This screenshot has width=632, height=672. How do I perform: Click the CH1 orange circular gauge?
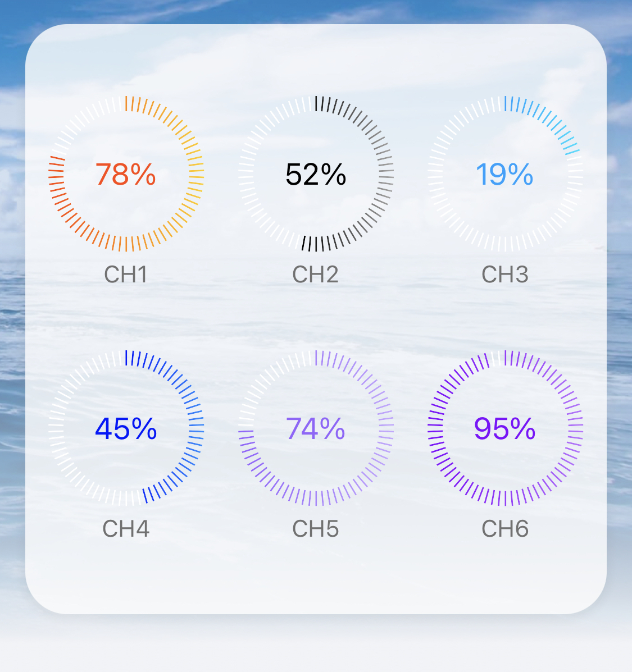click(x=126, y=173)
